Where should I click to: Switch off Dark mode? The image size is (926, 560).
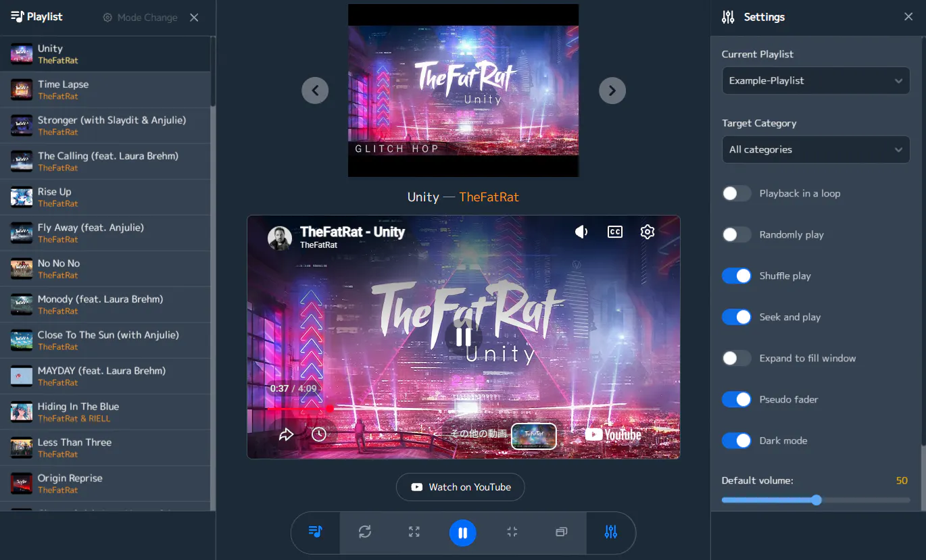click(737, 441)
